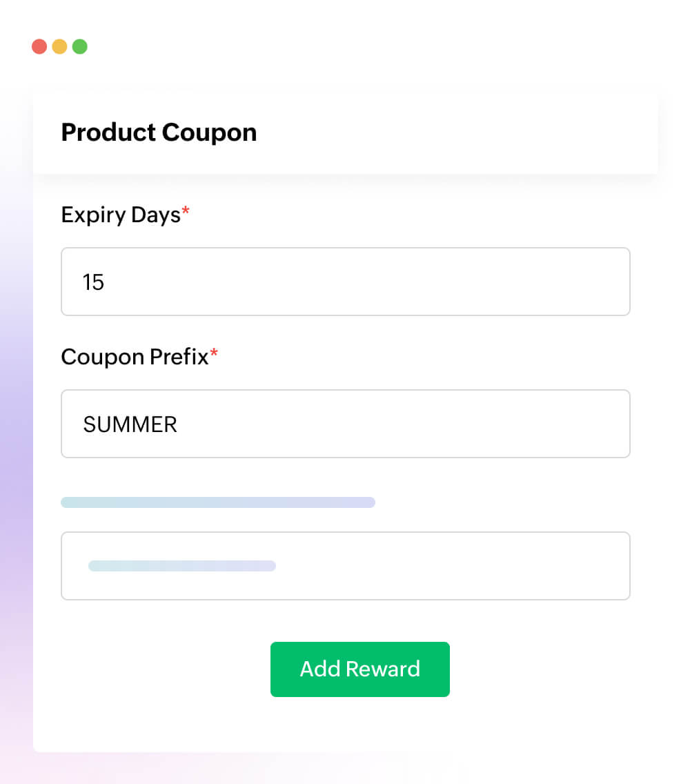Click the word Product in the heading
The image size is (690, 784).
[x=108, y=132]
